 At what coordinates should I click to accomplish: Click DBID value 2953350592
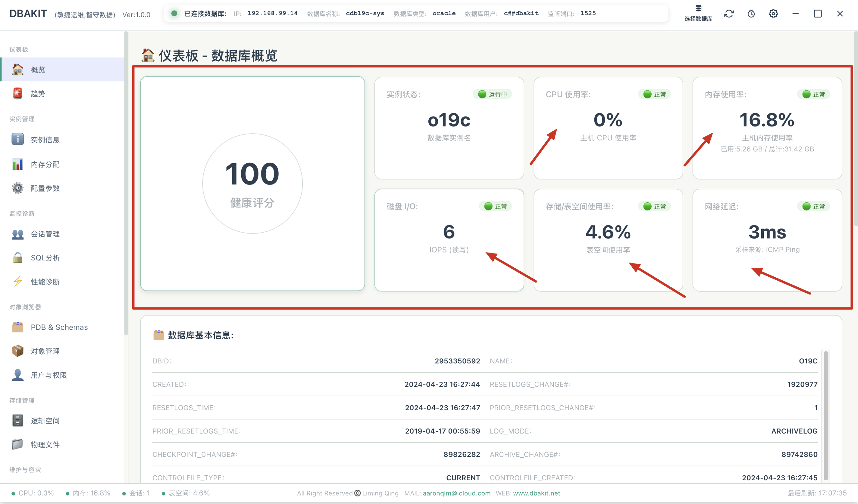click(x=457, y=361)
